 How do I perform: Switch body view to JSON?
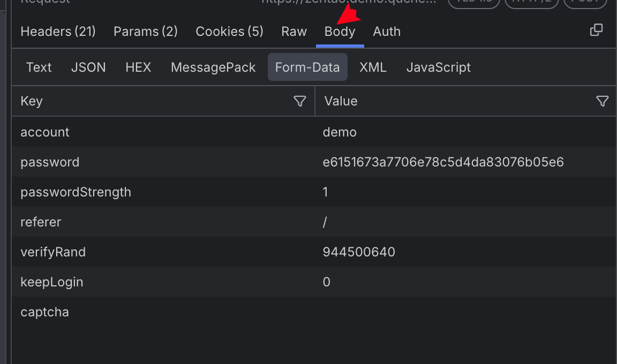tap(88, 67)
